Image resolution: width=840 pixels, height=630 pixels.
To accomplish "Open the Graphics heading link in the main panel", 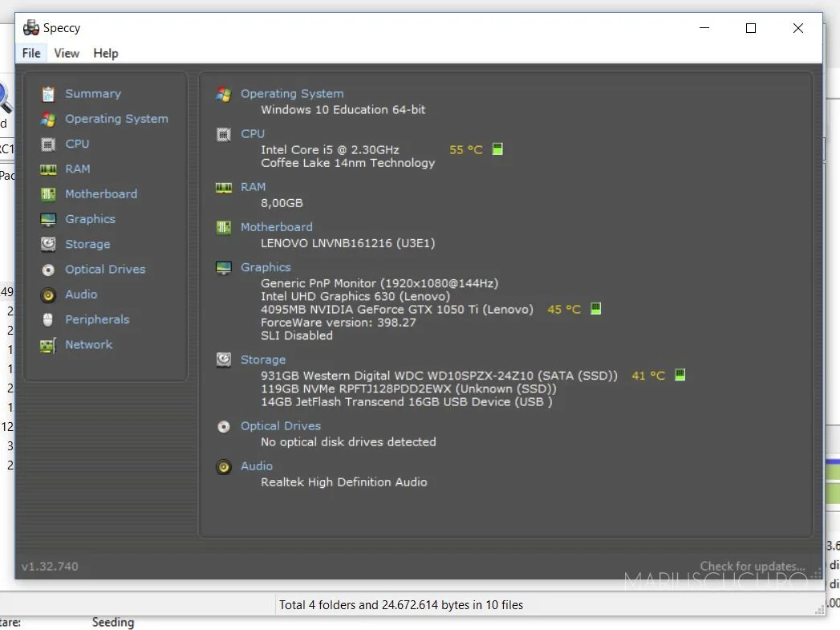I will 266,267.
